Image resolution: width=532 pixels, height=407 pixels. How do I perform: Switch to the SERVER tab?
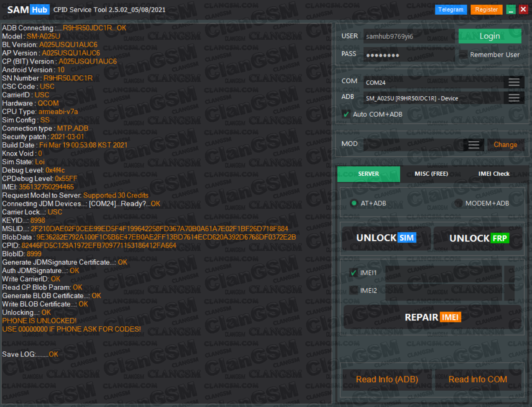pos(368,174)
